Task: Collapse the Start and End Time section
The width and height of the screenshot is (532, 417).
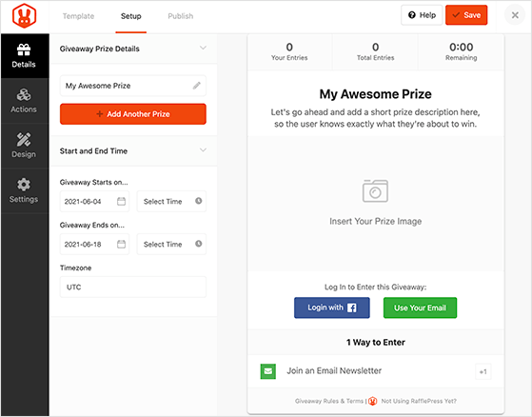Action: click(x=203, y=150)
